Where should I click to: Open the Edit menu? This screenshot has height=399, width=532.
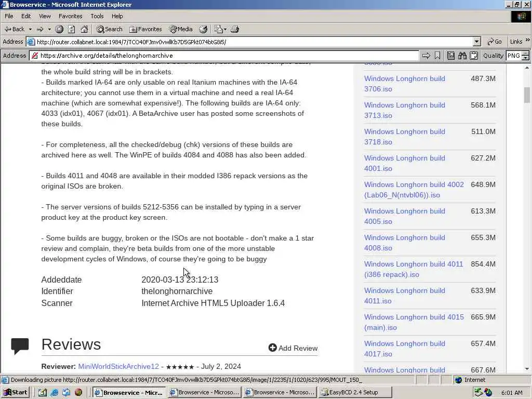(x=26, y=16)
